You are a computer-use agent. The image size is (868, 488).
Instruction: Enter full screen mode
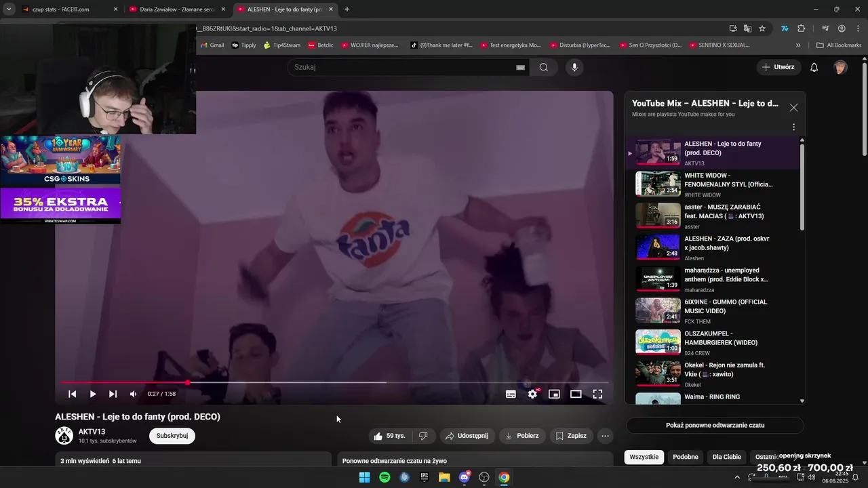click(597, 394)
